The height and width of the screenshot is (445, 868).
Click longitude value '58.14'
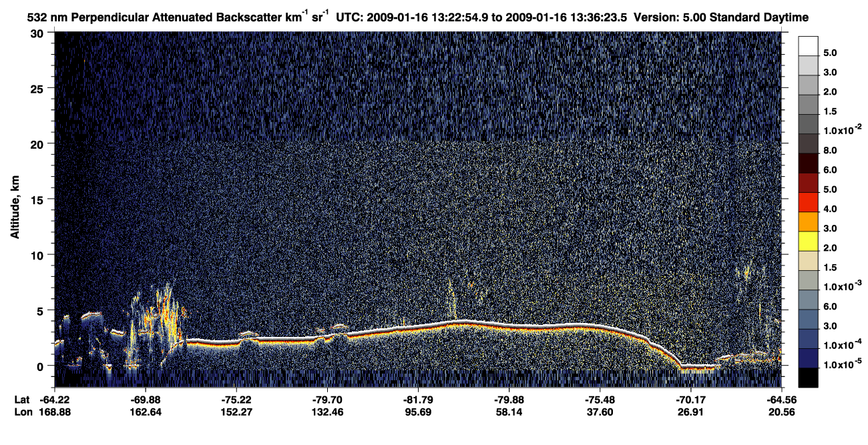[509, 412]
